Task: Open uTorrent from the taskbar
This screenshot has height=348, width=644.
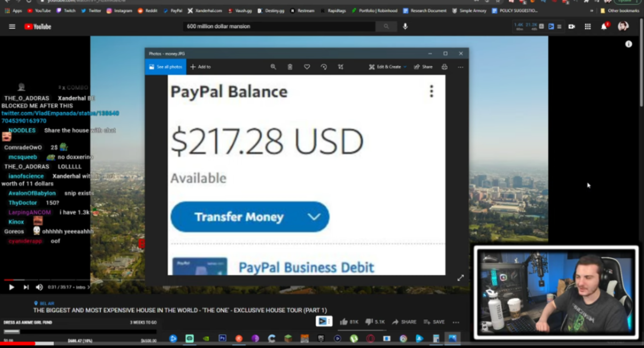Action: point(354,338)
